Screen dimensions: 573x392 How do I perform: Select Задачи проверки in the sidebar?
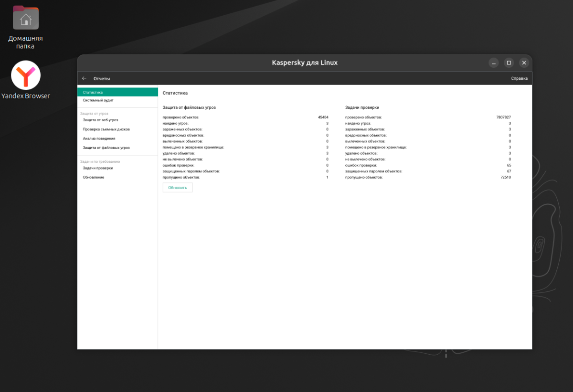(x=98, y=168)
